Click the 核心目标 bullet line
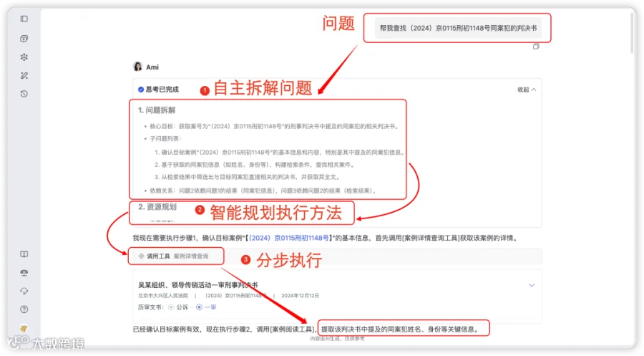This screenshot has width=644, height=356. pyautogui.click(x=274, y=126)
